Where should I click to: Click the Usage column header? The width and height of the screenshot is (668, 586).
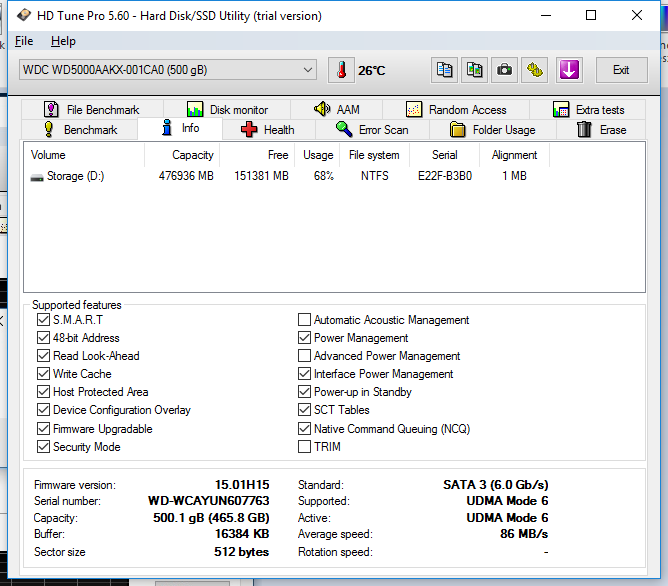click(x=317, y=155)
